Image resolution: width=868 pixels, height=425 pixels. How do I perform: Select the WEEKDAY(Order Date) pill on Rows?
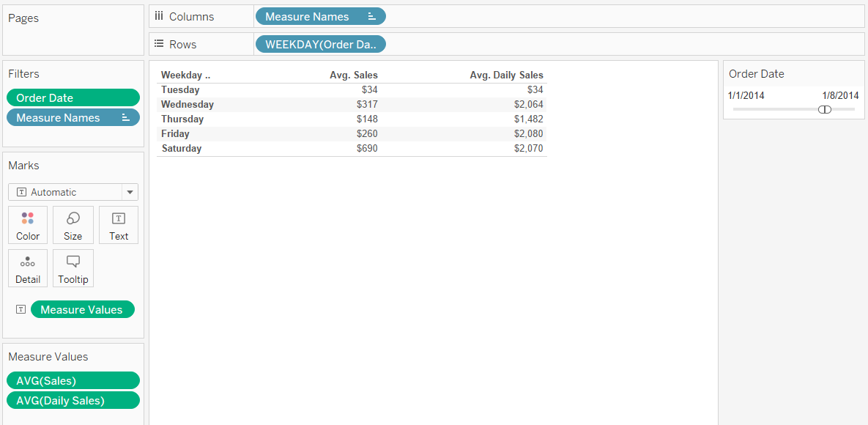[x=321, y=44]
